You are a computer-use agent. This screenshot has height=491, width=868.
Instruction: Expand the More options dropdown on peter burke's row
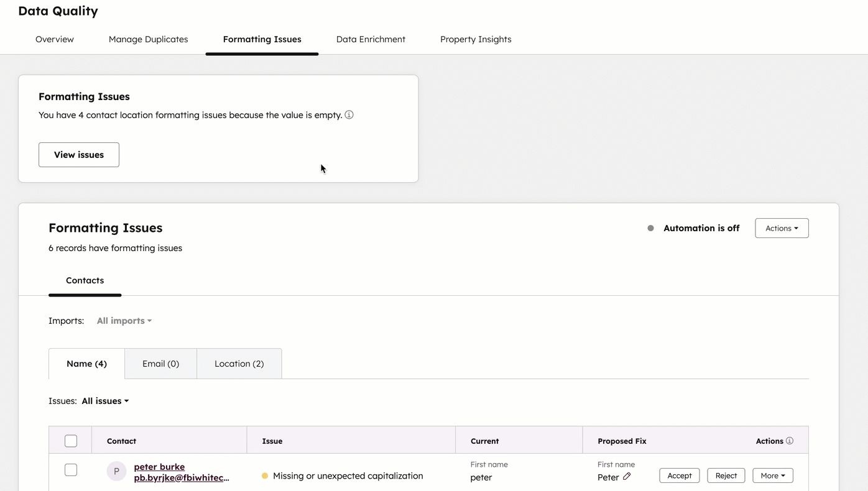tap(772, 475)
